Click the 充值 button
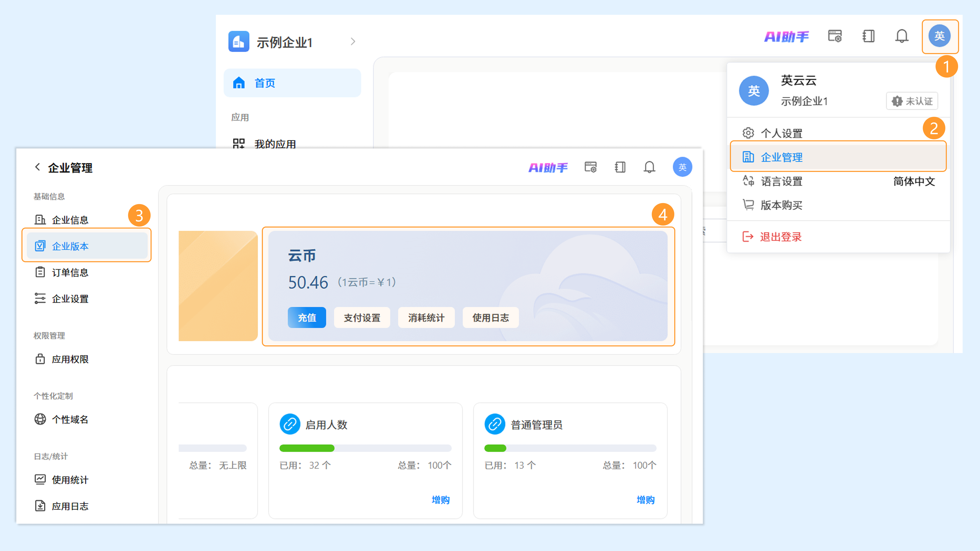Image resolution: width=980 pixels, height=551 pixels. (x=307, y=318)
